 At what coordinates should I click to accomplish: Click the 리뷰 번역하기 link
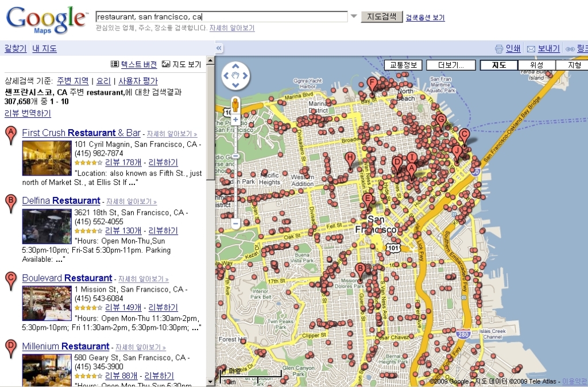pyautogui.click(x=28, y=113)
